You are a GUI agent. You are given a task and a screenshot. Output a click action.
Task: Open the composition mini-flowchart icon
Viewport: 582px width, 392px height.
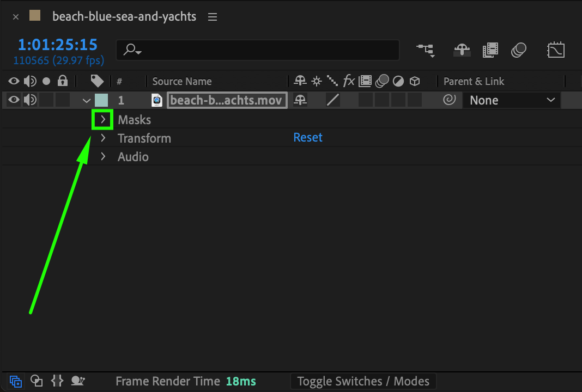pyautogui.click(x=426, y=50)
